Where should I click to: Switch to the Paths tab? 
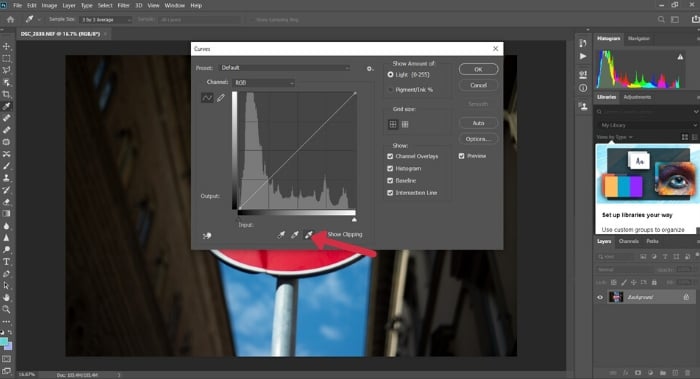pyautogui.click(x=652, y=241)
